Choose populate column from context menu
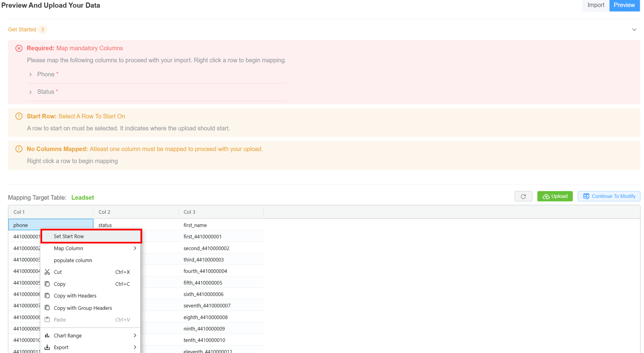Image resolution: width=644 pixels, height=353 pixels. [x=73, y=260]
